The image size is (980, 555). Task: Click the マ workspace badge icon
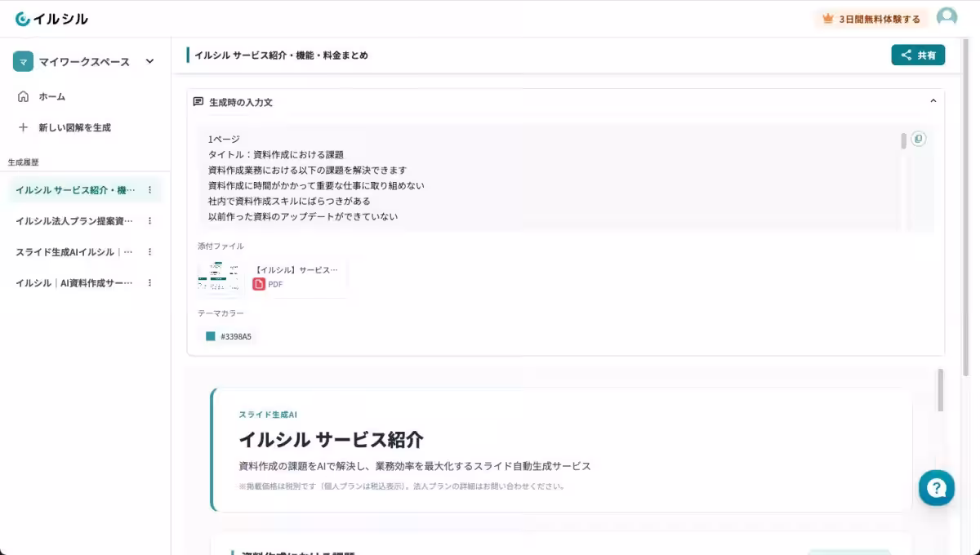[x=23, y=61]
